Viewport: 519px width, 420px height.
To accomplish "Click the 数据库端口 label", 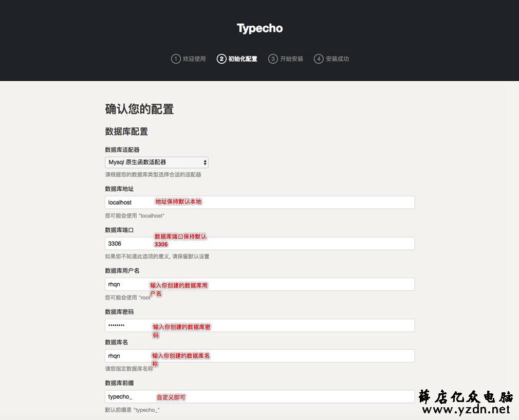I will pyautogui.click(x=119, y=230).
